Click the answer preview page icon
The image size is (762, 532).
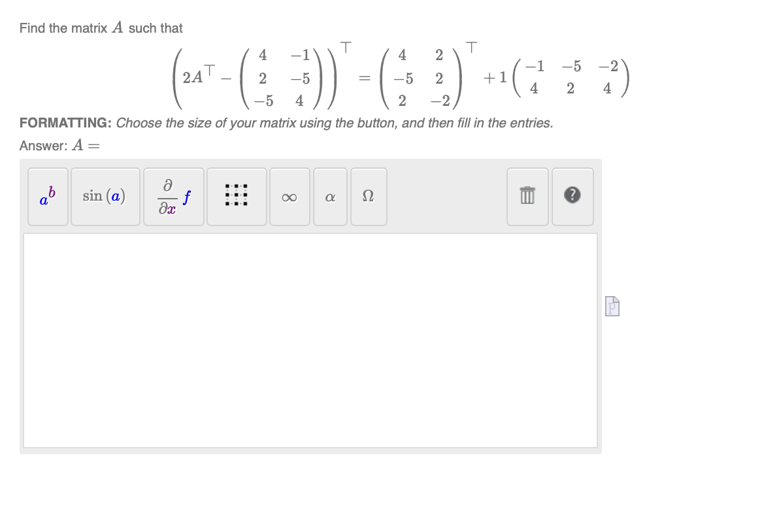coord(612,306)
